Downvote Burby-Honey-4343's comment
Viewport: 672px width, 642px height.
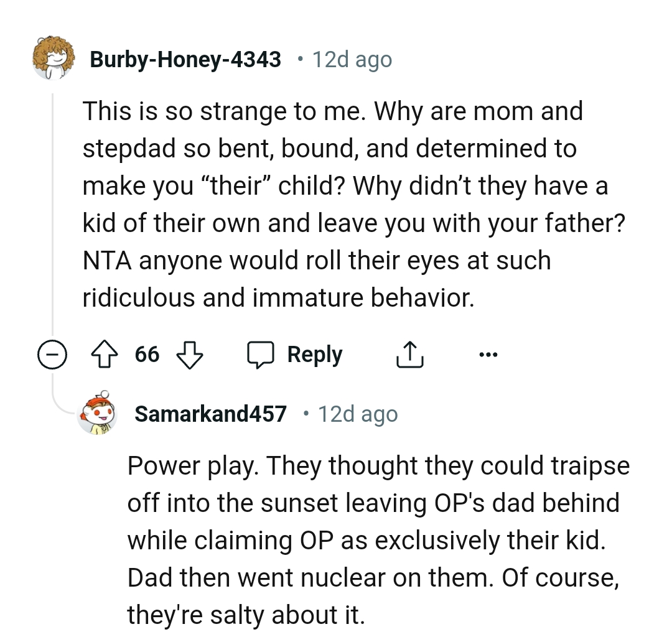190,355
